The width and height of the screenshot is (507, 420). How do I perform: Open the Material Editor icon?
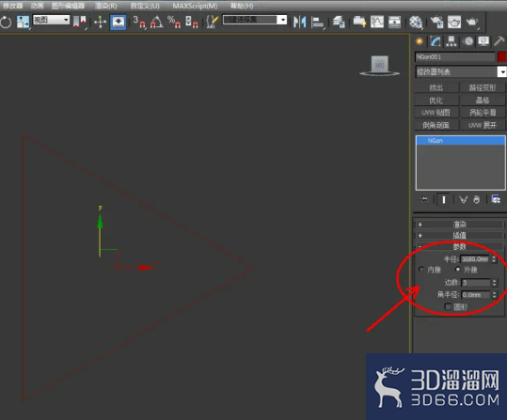416,22
